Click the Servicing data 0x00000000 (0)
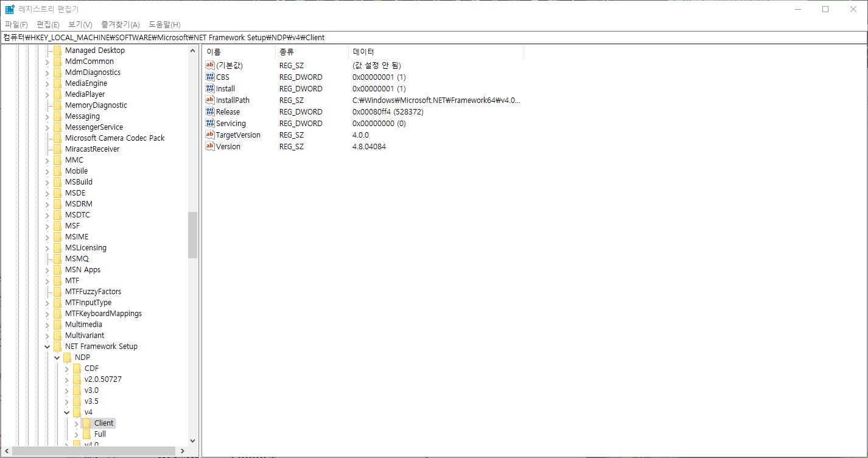The image size is (868, 458). click(379, 123)
